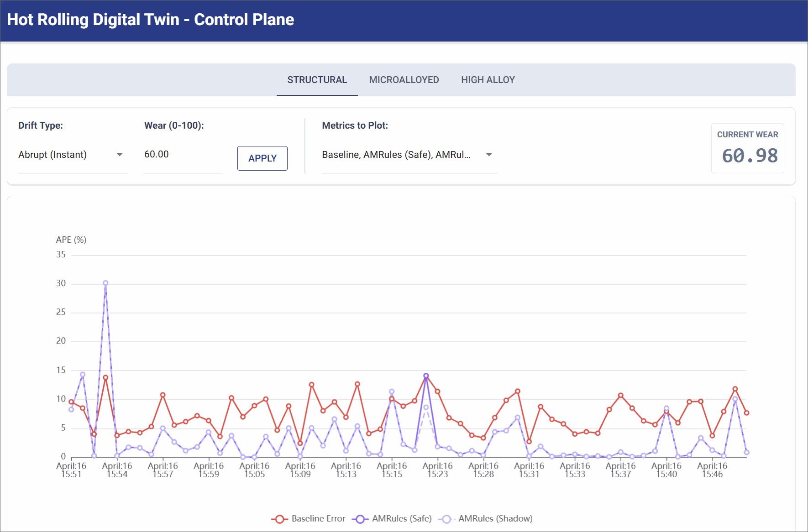Expand the Metrics to Plot dropdown arrow
Viewport: 808px width, 532px height.
489,155
